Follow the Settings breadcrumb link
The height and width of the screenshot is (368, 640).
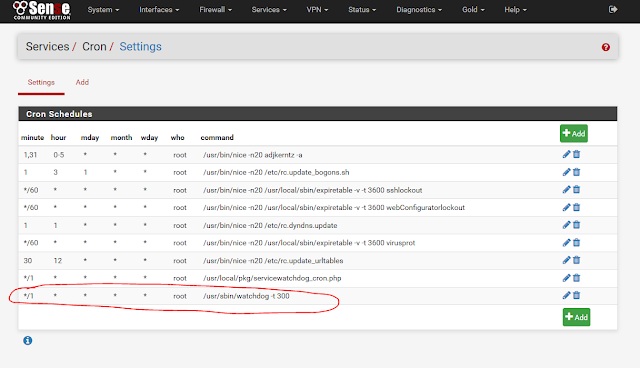[x=140, y=47]
